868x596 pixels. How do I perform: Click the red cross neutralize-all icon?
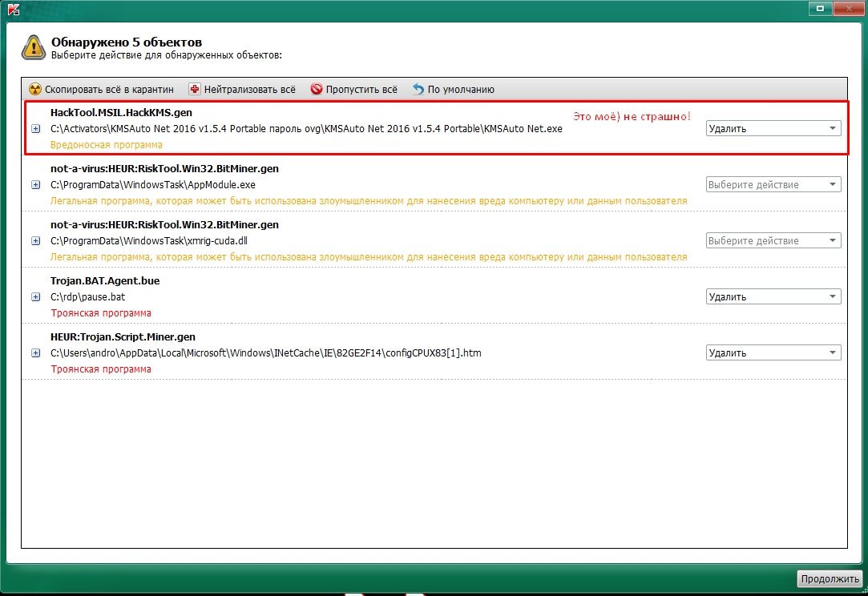coord(194,89)
